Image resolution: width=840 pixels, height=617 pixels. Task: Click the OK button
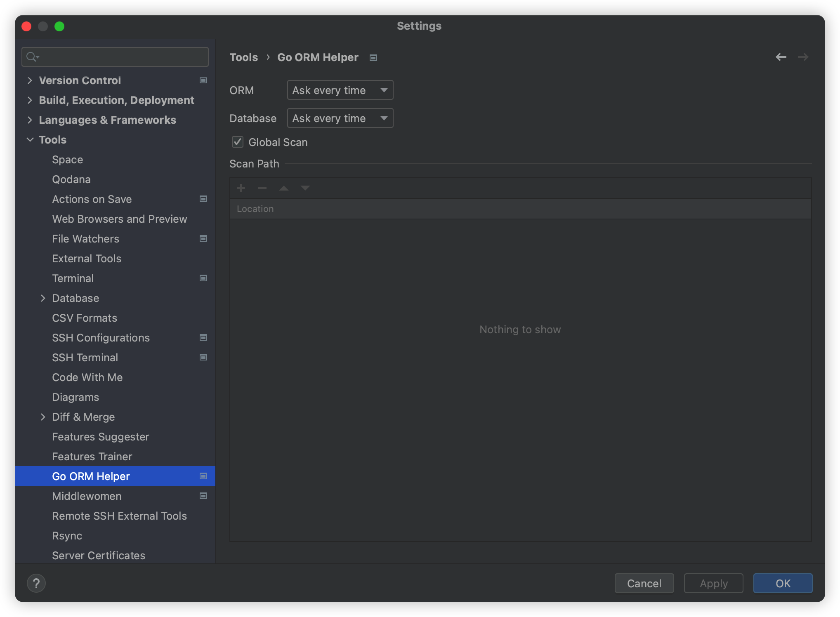pos(783,583)
